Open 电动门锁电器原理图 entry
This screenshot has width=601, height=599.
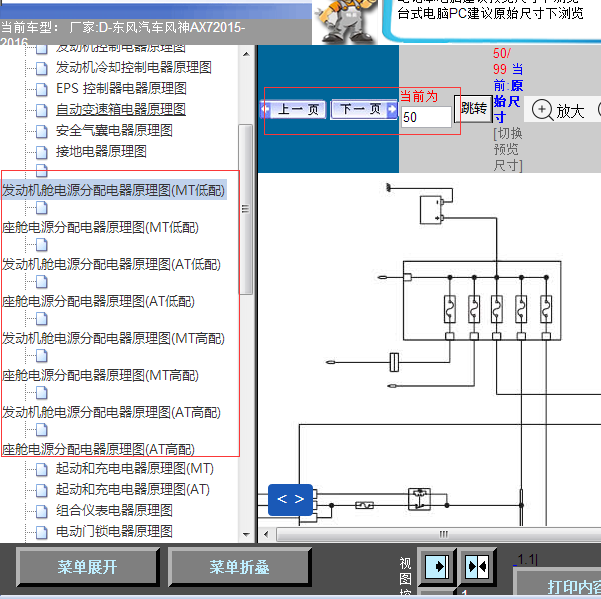click(x=114, y=532)
